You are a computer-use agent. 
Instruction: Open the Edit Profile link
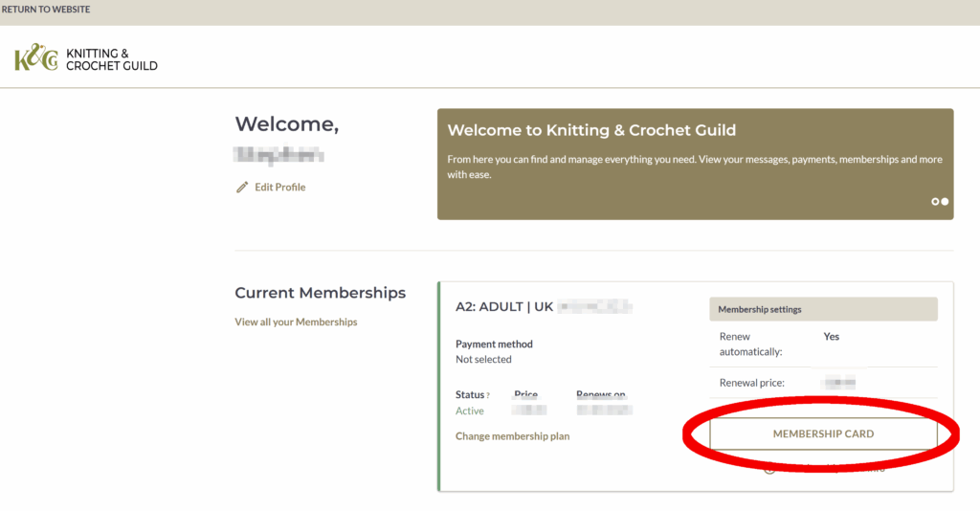click(x=280, y=187)
